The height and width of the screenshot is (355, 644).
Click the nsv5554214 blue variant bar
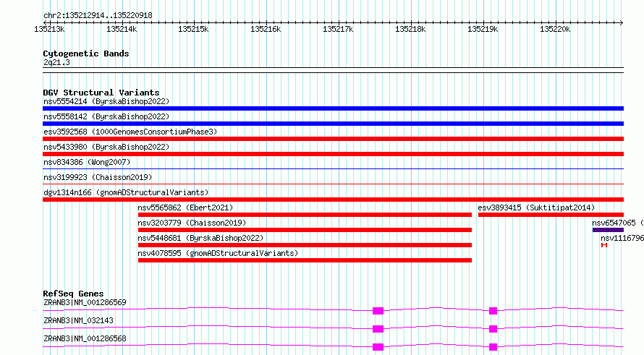(x=333, y=108)
